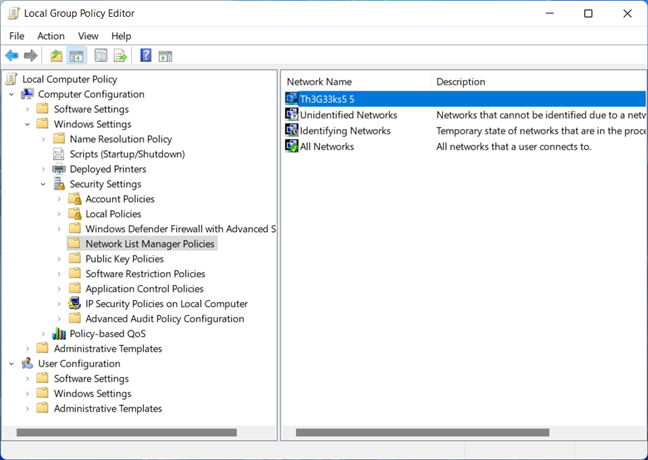
Task: Open the View menu
Action: (88, 36)
